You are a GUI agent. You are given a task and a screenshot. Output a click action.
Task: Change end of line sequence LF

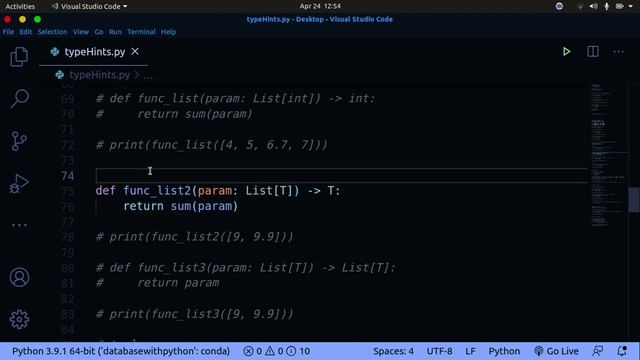click(470, 351)
